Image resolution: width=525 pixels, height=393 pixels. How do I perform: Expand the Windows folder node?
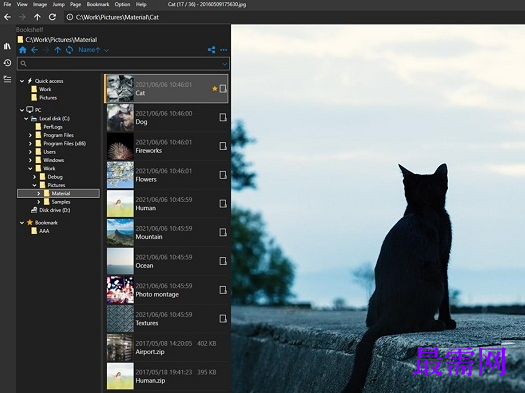tap(30, 160)
